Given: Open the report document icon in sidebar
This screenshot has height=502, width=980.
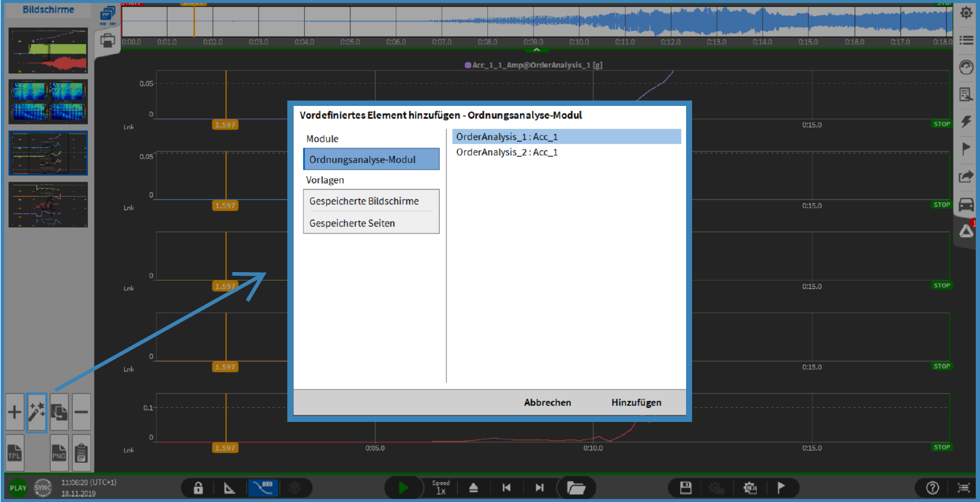Looking at the screenshot, I should (x=966, y=95).
